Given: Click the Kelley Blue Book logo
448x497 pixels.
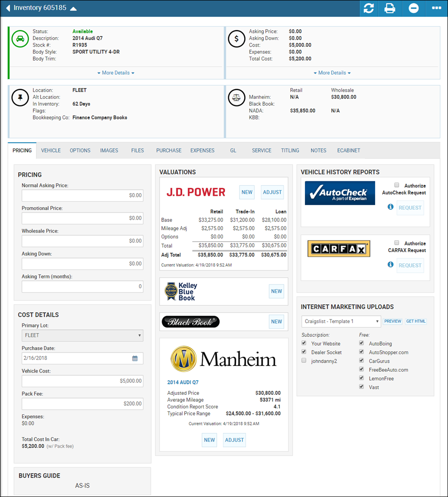Looking at the screenshot, I should [x=181, y=291].
